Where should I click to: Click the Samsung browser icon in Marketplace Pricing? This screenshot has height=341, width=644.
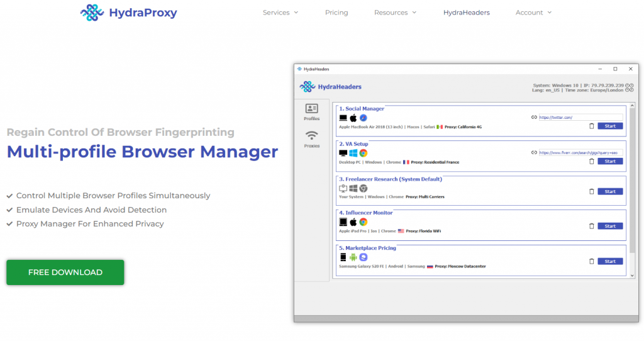click(363, 257)
